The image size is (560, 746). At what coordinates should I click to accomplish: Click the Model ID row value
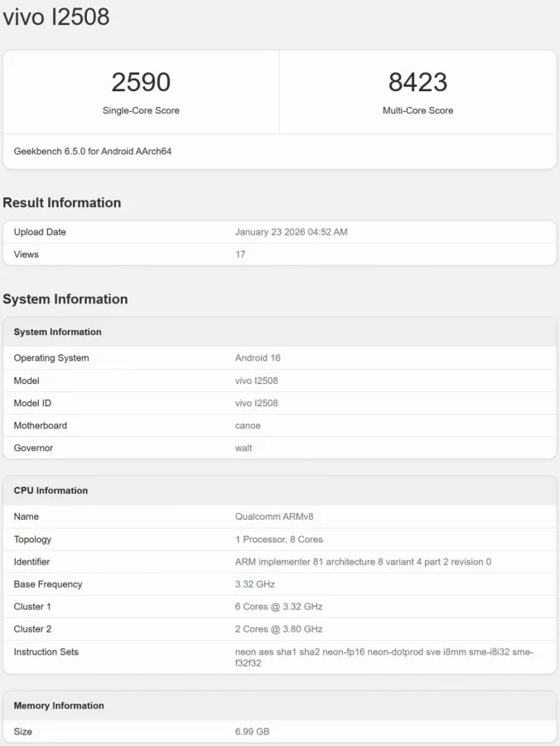click(x=256, y=403)
